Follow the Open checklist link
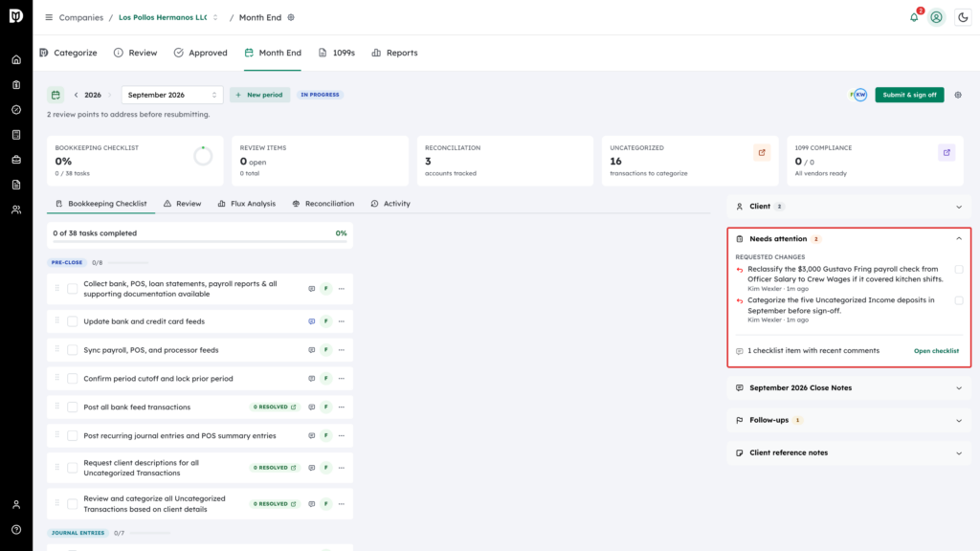The height and width of the screenshot is (551, 980). 936,351
